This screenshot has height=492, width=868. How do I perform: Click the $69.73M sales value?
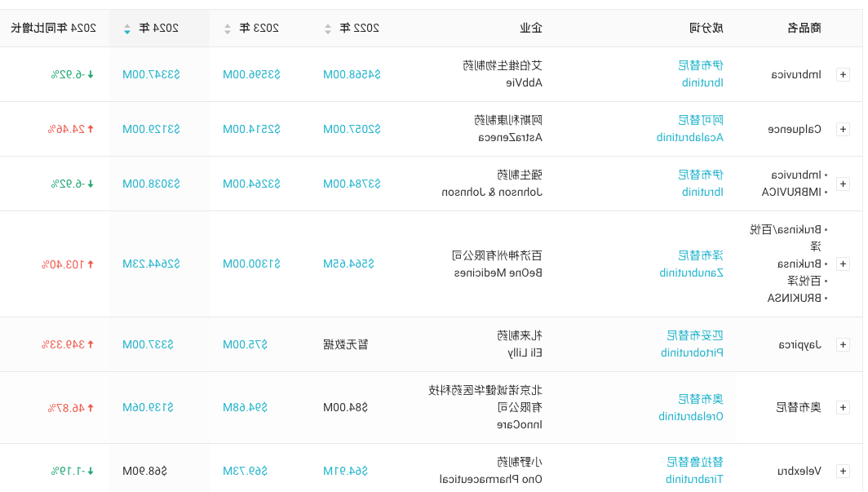246,472
